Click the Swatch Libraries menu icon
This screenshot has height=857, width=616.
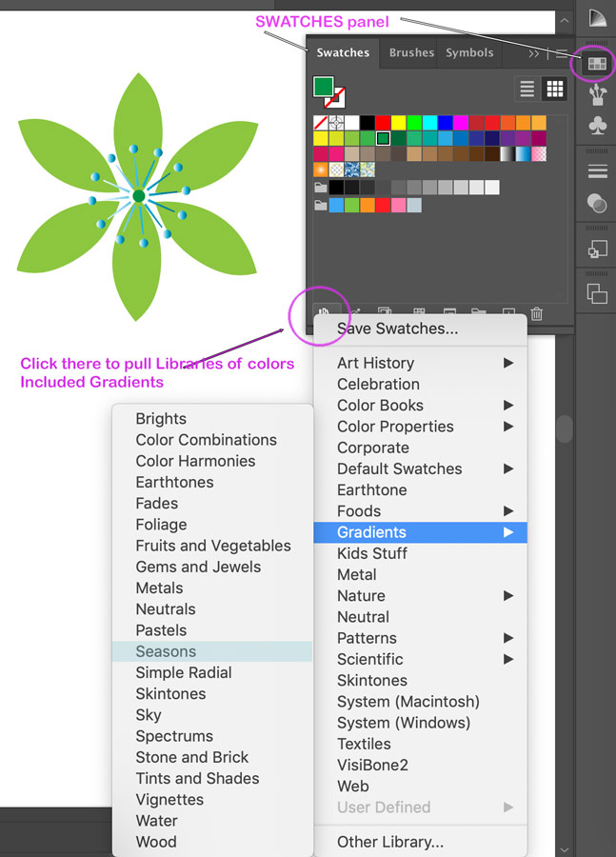click(324, 312)
